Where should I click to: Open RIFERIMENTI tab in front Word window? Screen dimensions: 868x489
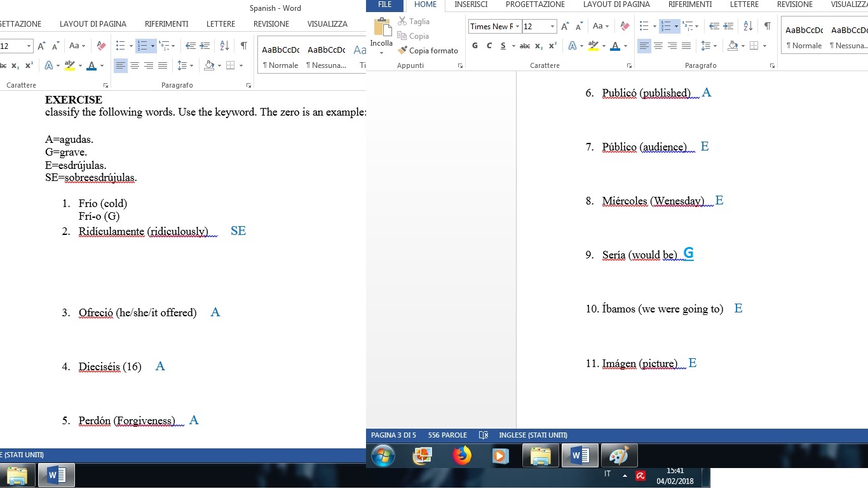pos(690,4)
